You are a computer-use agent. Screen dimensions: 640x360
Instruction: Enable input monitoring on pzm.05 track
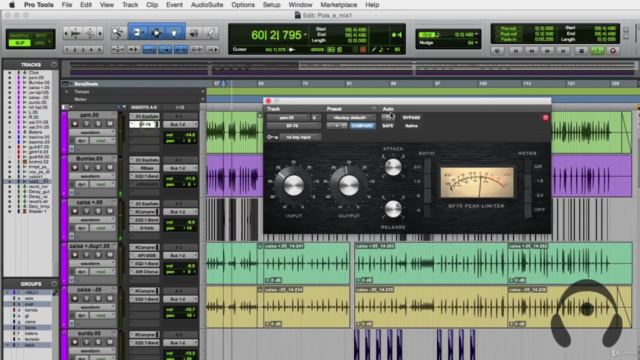[87, 124]
